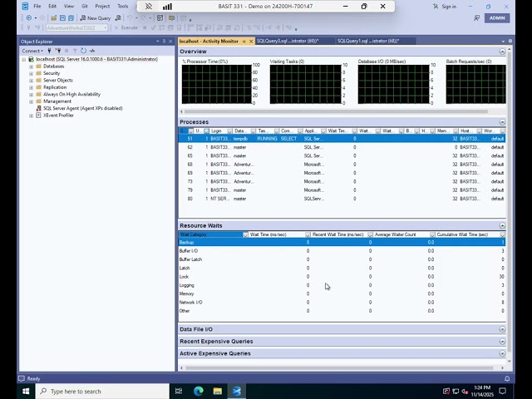
Task: Click the XEvent Profiler node icon
Action: pos(38,116)
